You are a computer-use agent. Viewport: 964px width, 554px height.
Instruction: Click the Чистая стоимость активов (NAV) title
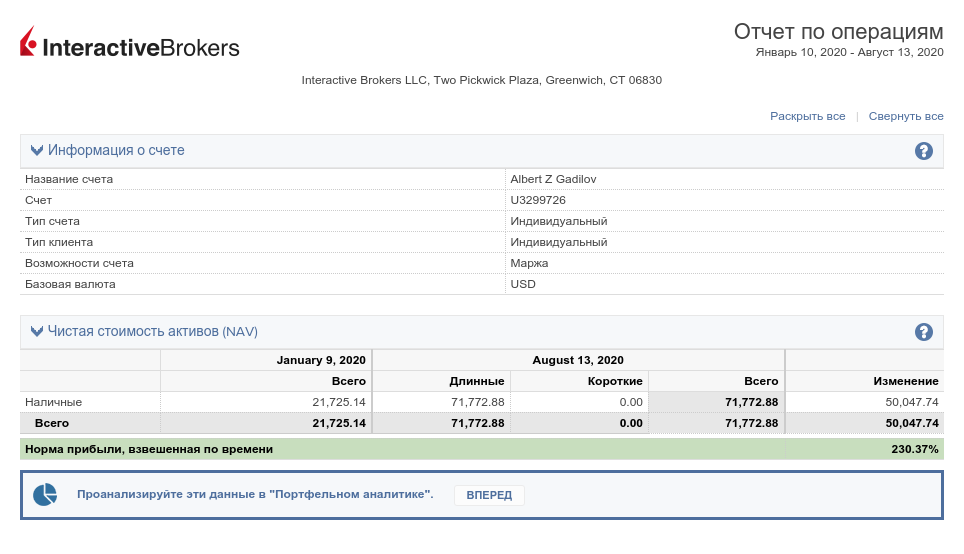coord(153,332)
